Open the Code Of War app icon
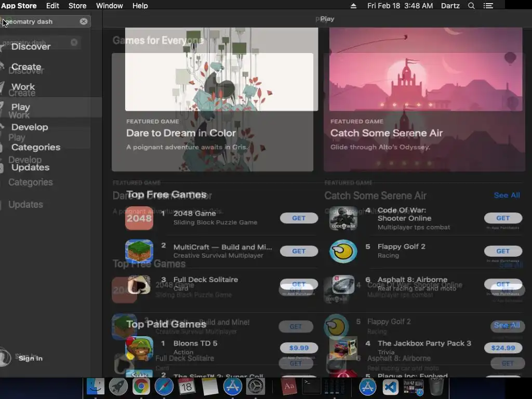This screenshot has height=399, width=532. [343, 218]
